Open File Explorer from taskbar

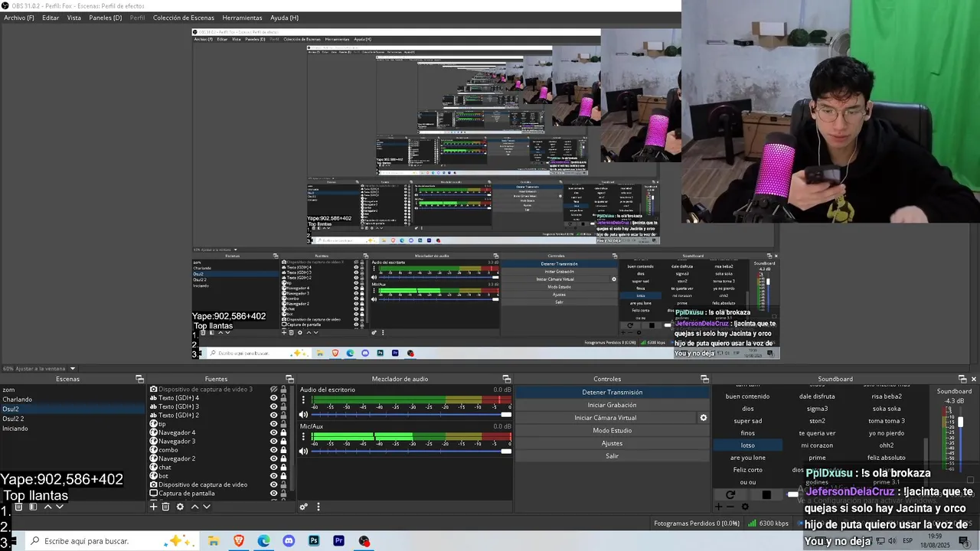coord(214,541)
